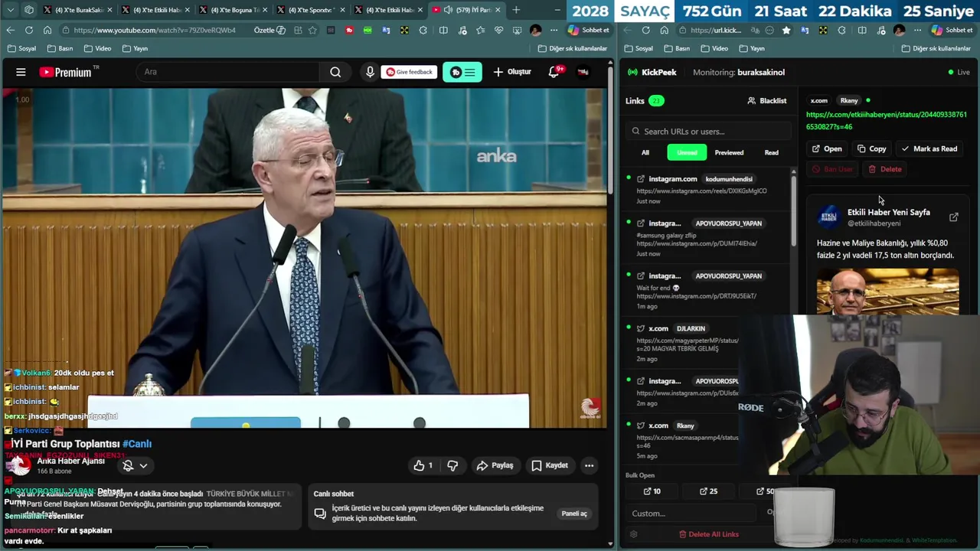Open the YouTube hamburger guide menu

pos(21,72)
